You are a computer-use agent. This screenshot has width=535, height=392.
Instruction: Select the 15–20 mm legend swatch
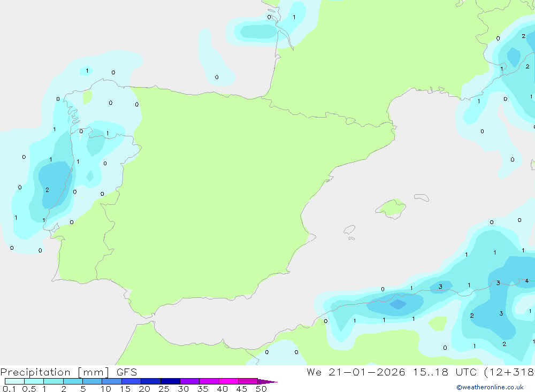[131, 381]
